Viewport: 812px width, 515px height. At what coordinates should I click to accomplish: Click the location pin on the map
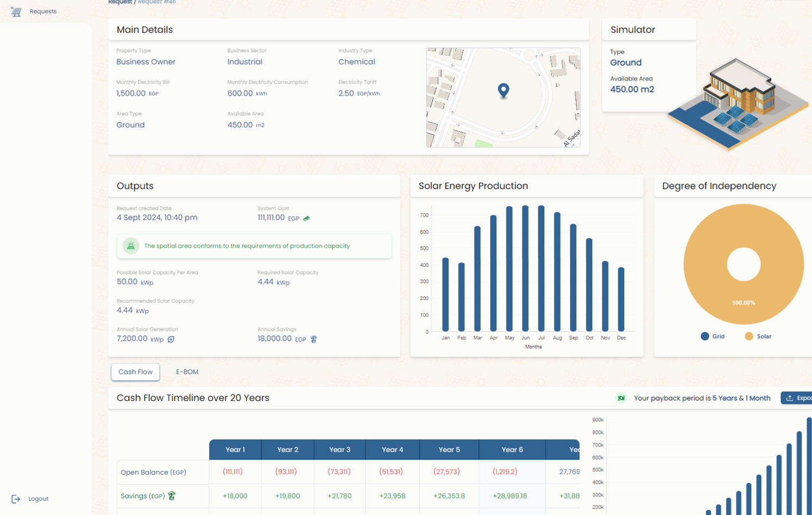click(x=504, y=90)
